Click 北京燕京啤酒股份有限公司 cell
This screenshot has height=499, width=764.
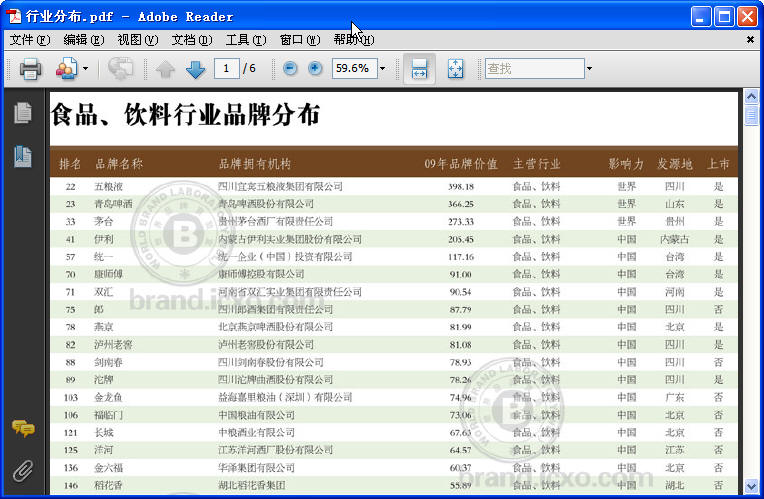(275, 327)
